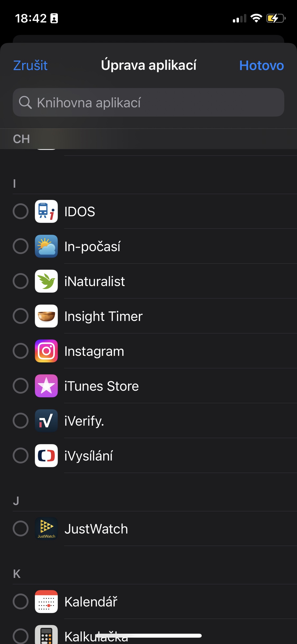Image resolution: width=297 pixels, height=644 pixels.
Task: Select the radio circle beside Kalendář
Action: coord(21,601)
